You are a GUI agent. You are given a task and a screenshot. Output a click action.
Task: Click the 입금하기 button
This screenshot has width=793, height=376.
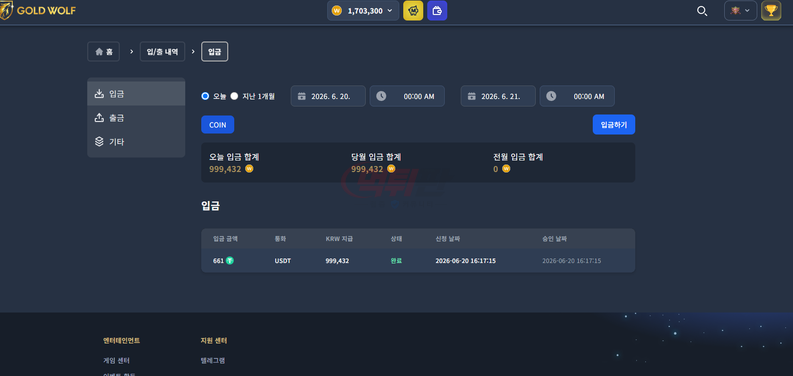(613, 124)
